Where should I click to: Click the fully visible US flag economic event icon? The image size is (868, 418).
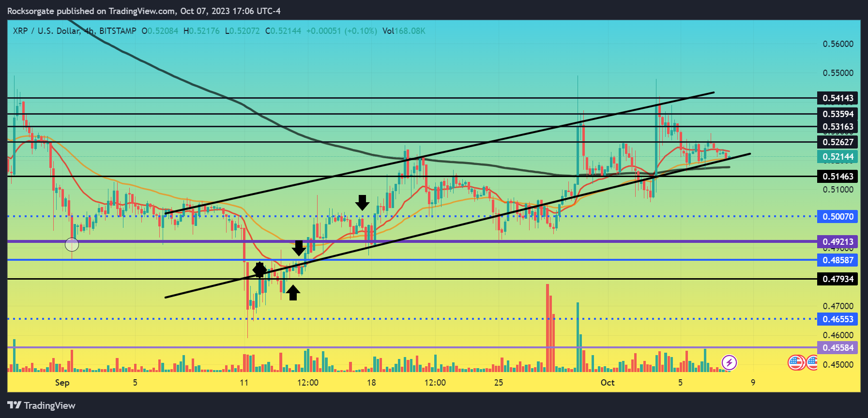click(796, 362)
